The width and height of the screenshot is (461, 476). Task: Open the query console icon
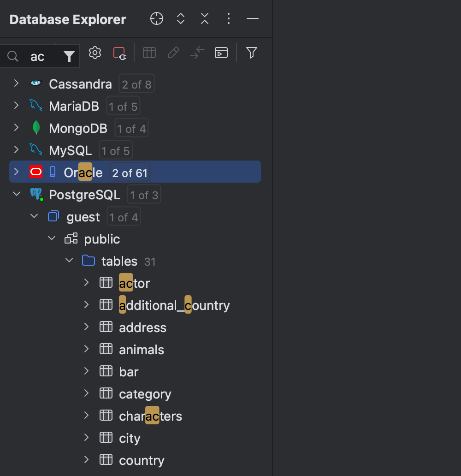(221, 53)
